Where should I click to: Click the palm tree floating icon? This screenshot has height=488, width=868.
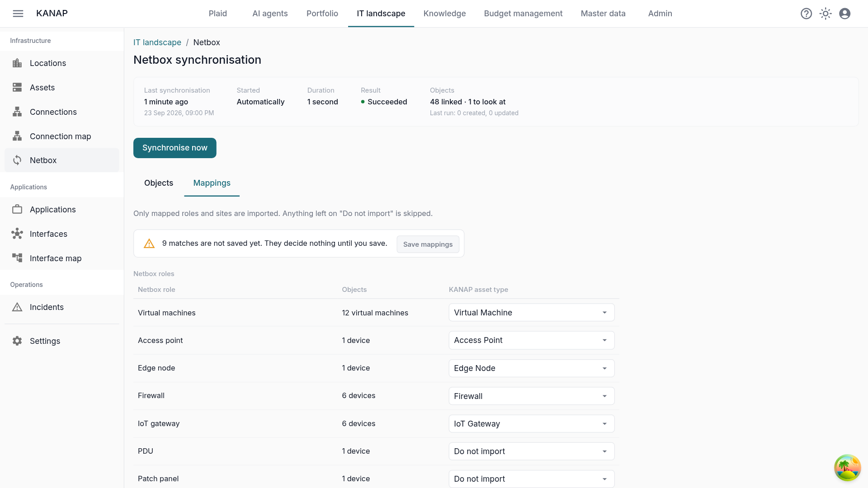[x=847, y=468]
